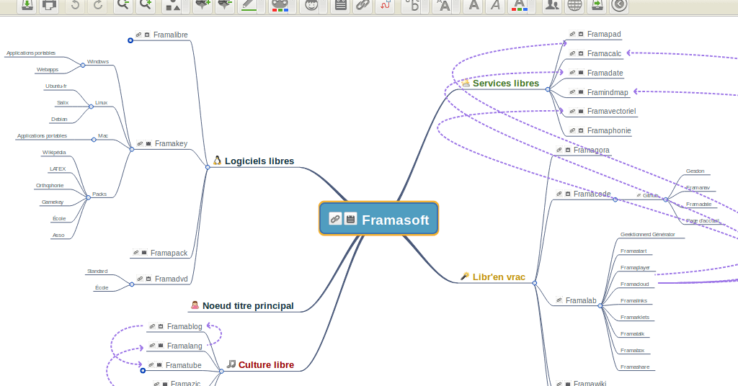Expand the collapsed Framatube node

point(143,371)
